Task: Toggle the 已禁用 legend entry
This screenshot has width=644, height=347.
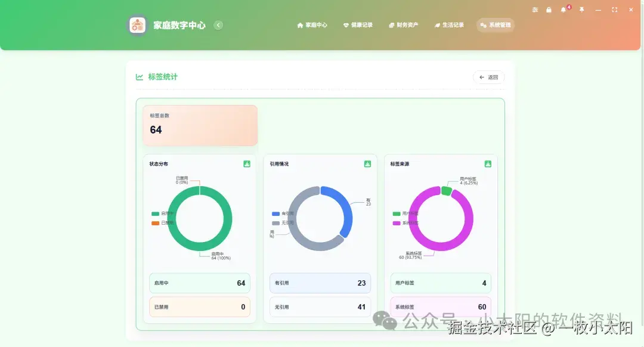Action: tap(162, 222)
